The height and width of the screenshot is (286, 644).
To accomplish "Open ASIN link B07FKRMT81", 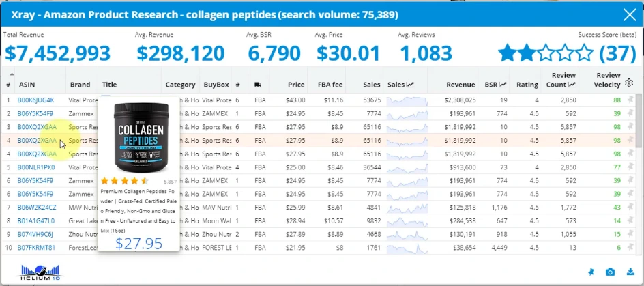I will (x=37, y=247).
